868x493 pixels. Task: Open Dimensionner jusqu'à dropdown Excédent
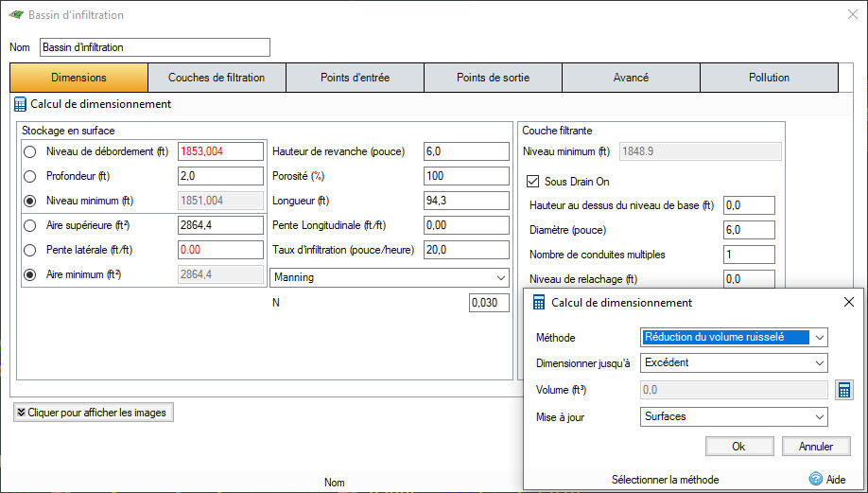click(734, 362)
